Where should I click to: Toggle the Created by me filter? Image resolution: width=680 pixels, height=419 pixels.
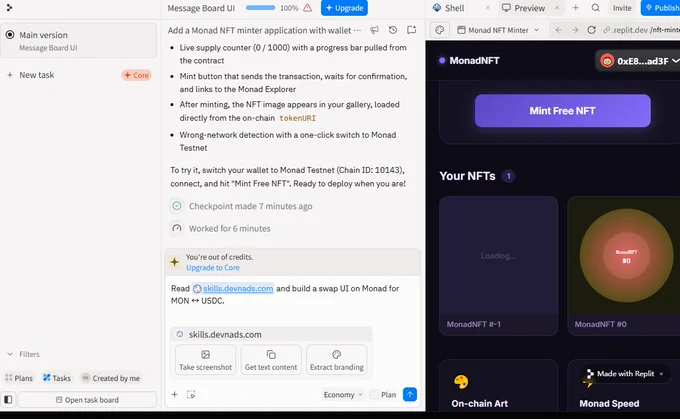tap(111, 378)
